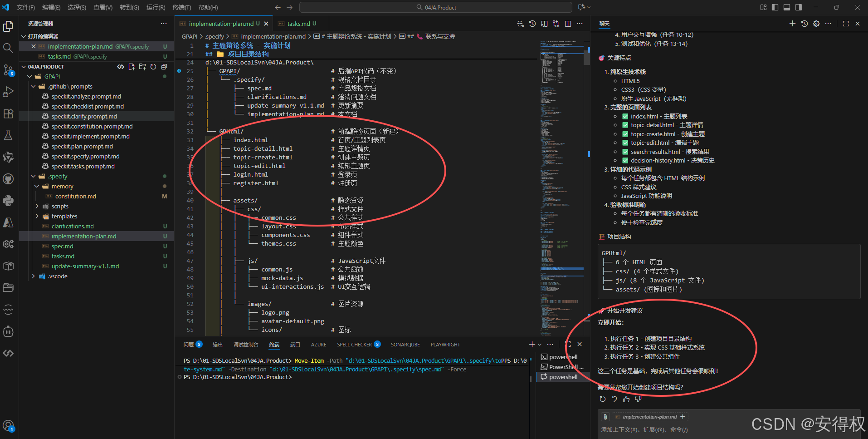Collapse the 04JA.PRODUCT root section
Image resolution: width=868 pixels, height=439 pixels.
point(24,67)
